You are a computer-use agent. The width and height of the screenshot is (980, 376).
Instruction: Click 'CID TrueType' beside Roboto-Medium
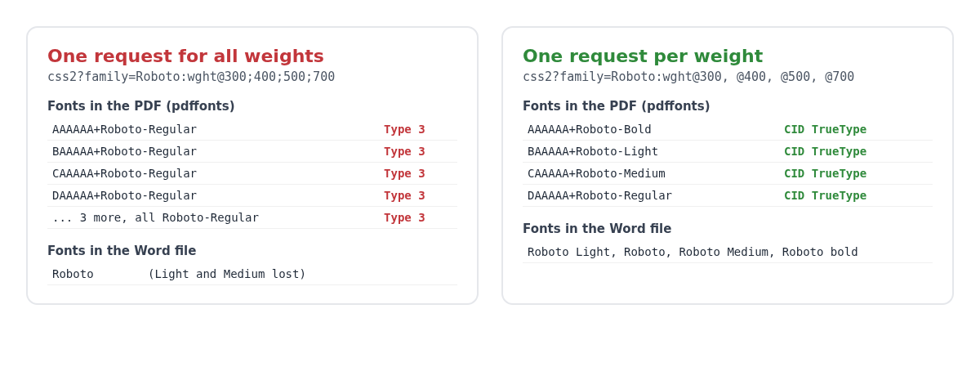(x=825, y=173)
